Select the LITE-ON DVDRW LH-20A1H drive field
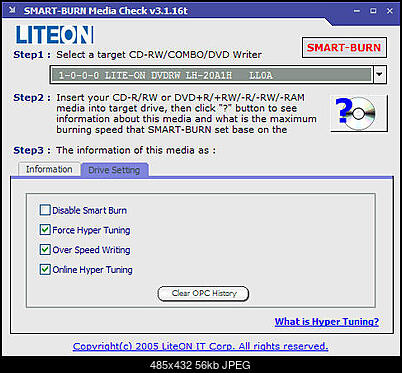The height and width of the screenshot is (373, 402). [211, 75]
